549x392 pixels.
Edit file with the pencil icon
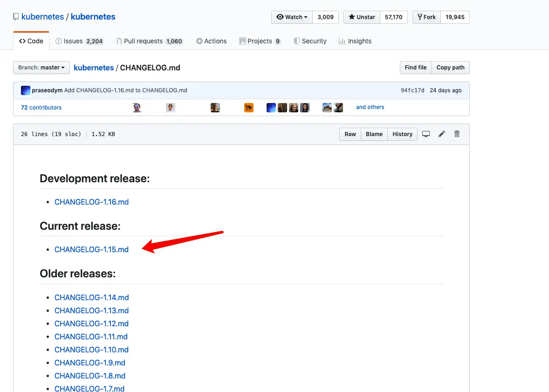tap(441, 134)
